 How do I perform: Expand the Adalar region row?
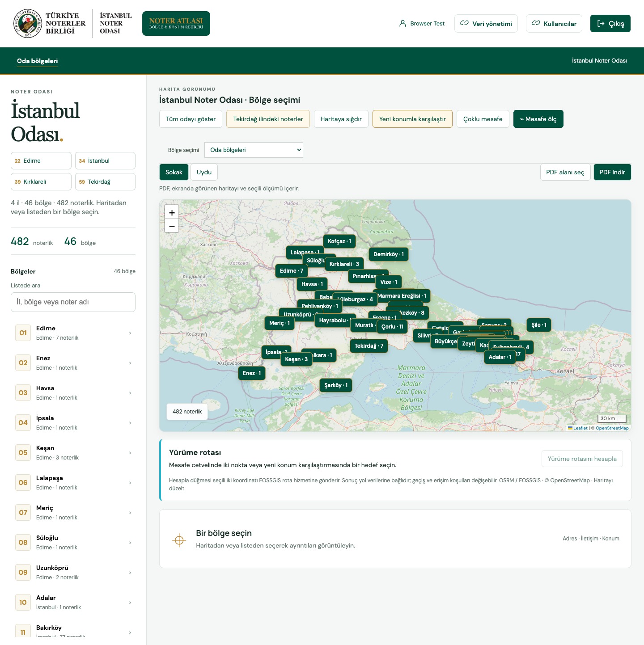(73, 603)
